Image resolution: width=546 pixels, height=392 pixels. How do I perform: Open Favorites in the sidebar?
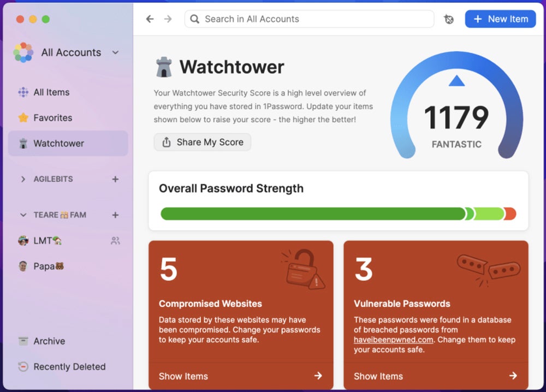pos(52,118)
